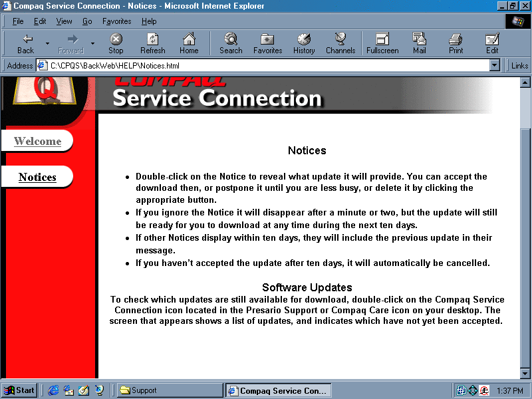532x399 pixels.
Task: Print the current page
Action: point(456,43)
